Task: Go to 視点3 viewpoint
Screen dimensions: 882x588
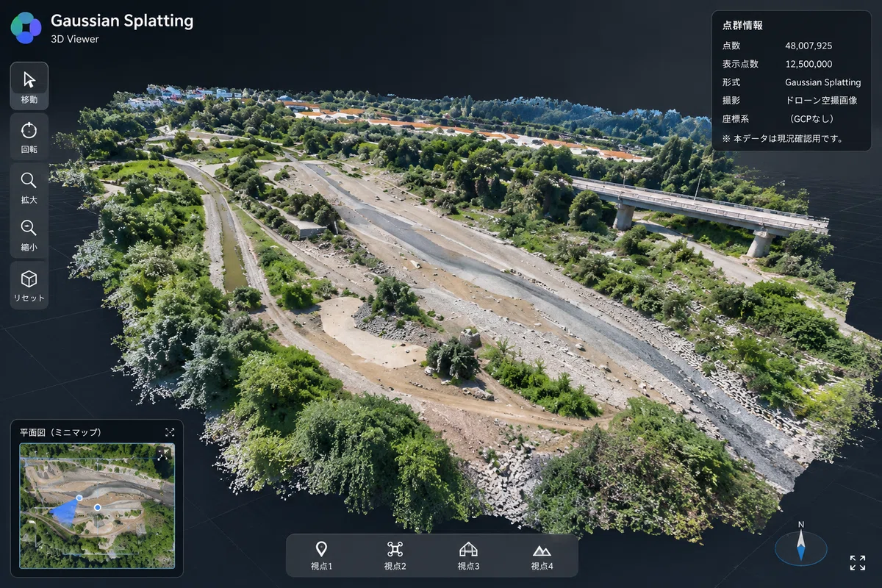Action: (x=468, y=556)
